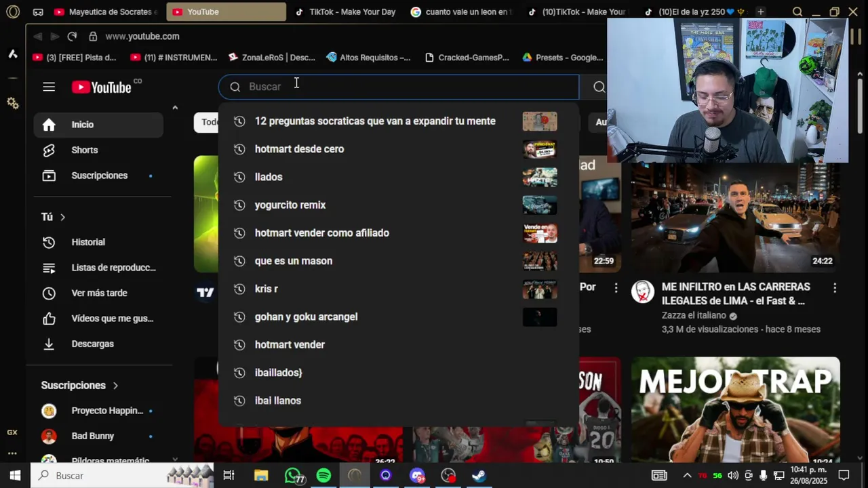Choose suggestion 'hotmart vender'
The image size is (868, 488).
[x=399, y=345]
